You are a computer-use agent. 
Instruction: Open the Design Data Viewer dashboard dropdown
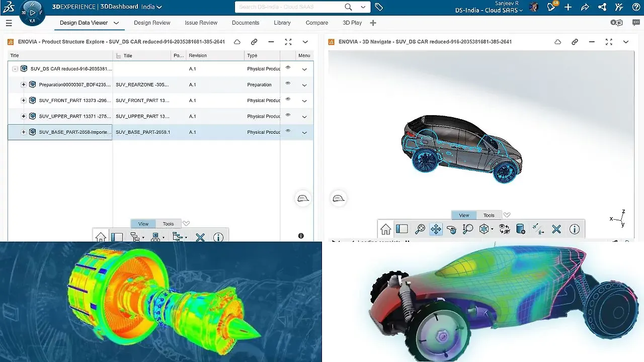pos(116,23)
